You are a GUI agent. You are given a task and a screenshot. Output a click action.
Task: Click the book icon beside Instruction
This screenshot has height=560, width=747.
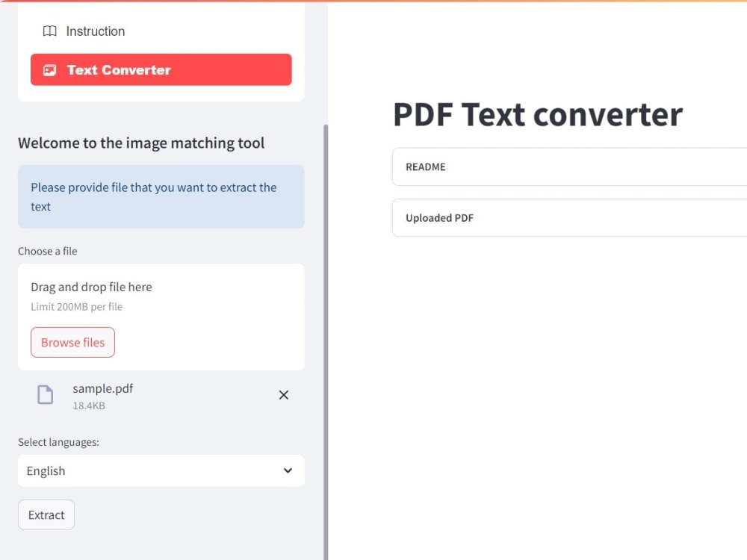tap(49, 31)
